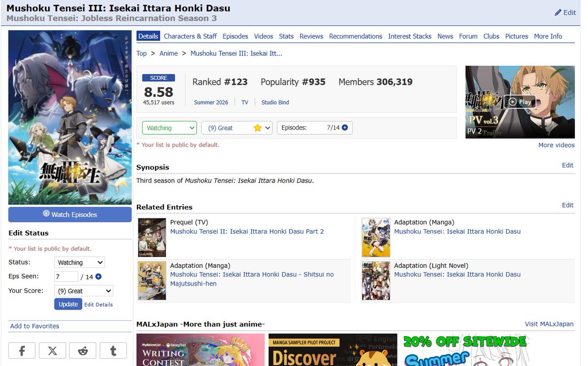This screenshot has height=366, width=588.
Task: Click the prequel cover thumbnail
Action: coord(152,237)
